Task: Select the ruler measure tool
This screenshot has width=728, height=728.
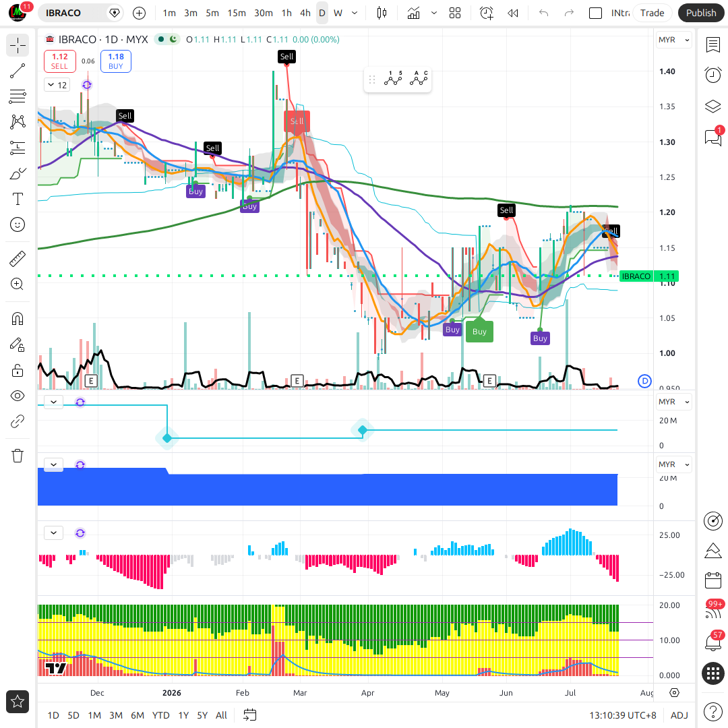Action: 18,259
